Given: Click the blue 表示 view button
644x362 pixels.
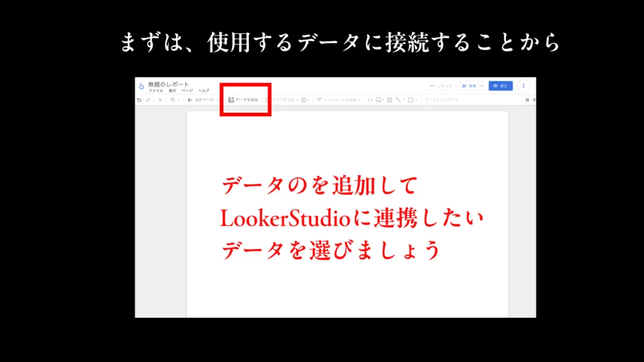Looking at the screenshot, I should pos(501,85).
